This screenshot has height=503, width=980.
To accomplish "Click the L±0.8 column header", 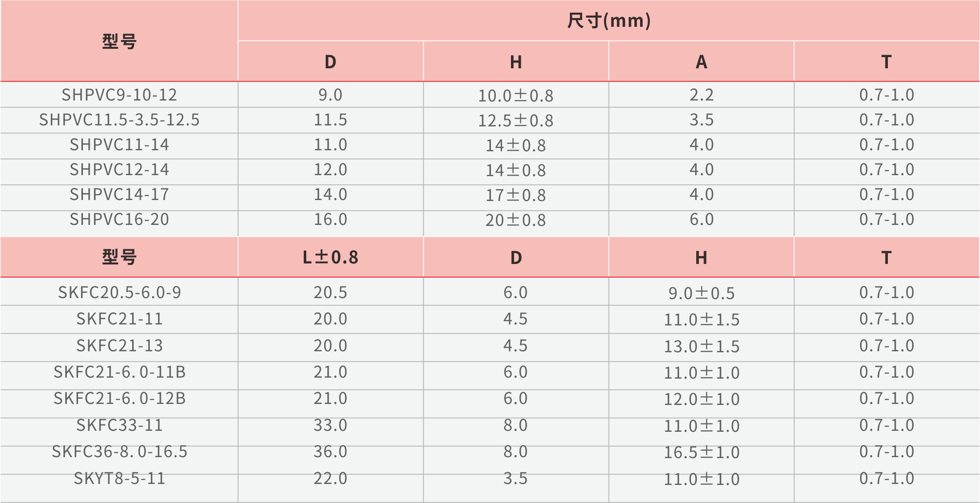I will point(330,257).
